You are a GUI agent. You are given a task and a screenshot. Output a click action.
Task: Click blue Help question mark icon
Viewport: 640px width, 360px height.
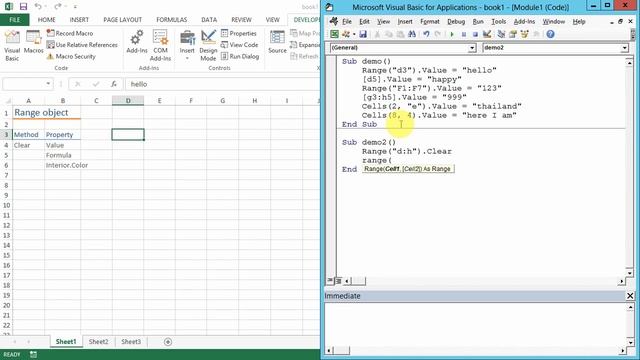pos(550,34)
